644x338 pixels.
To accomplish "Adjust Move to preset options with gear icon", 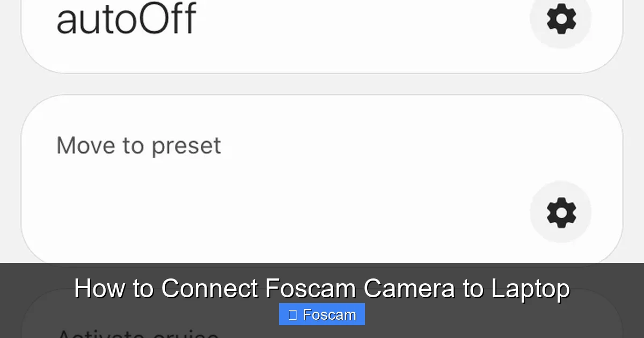I will pos(560,211).
